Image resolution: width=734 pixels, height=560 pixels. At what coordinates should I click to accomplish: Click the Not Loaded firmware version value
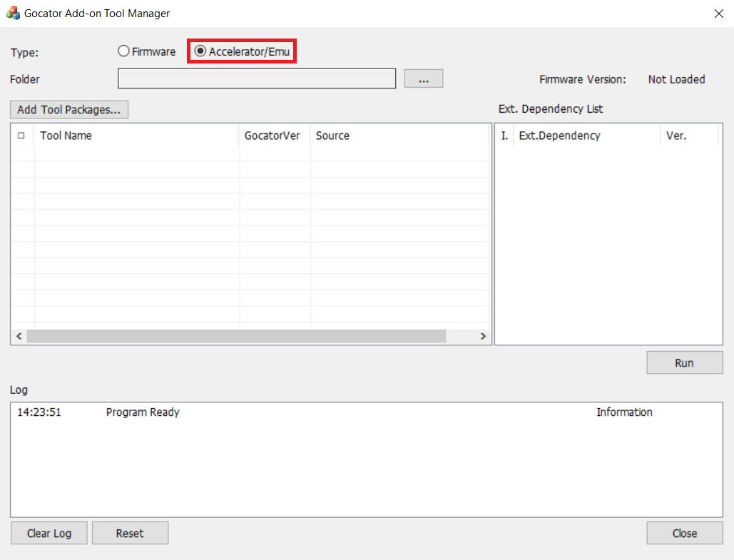pyautogui.click(x=676, y=80)
